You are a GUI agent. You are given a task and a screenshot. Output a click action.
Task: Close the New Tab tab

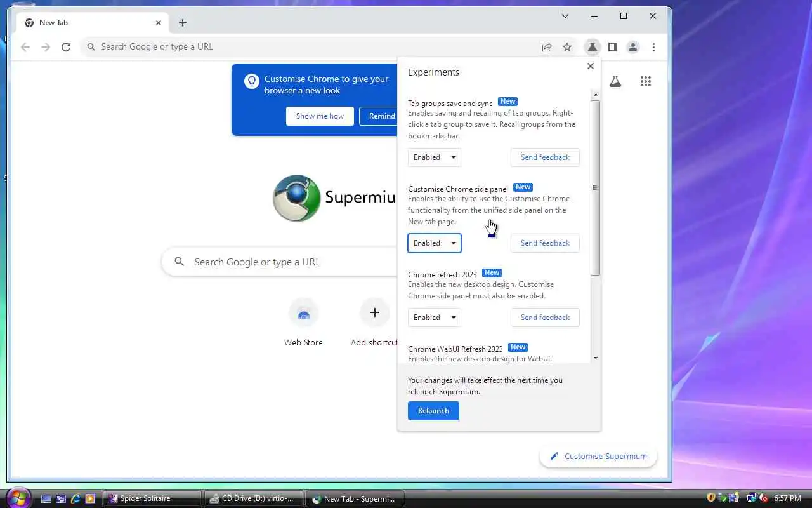(x=159, y=23)
